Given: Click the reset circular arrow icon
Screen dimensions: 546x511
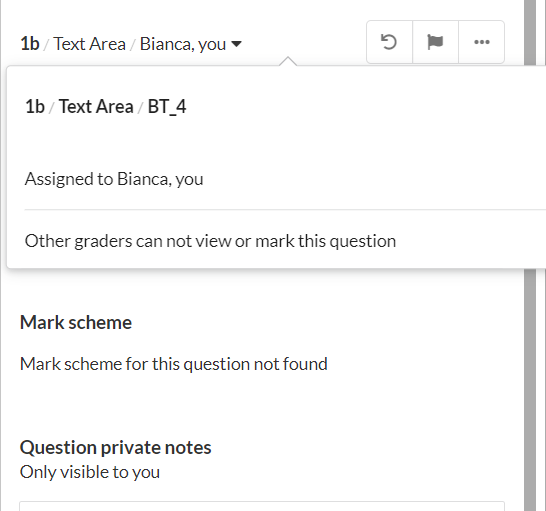Looking at the screenshot, I should pos(389,42).
